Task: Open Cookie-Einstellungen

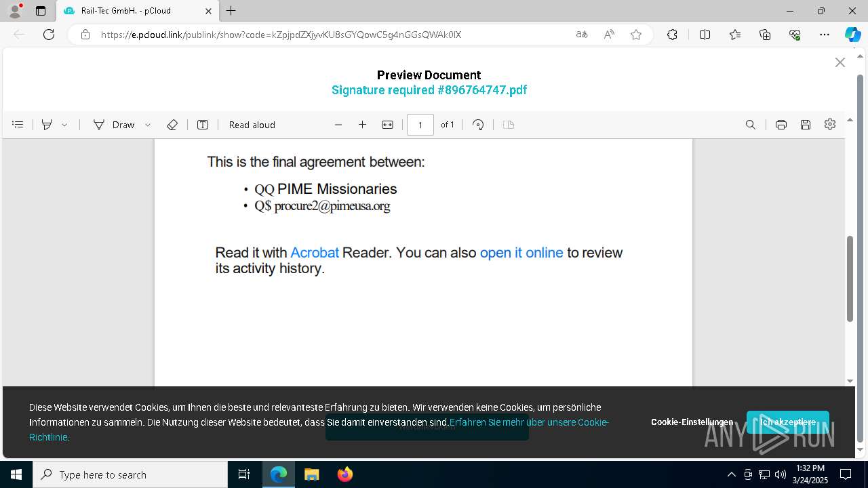Action: [692, 422]
